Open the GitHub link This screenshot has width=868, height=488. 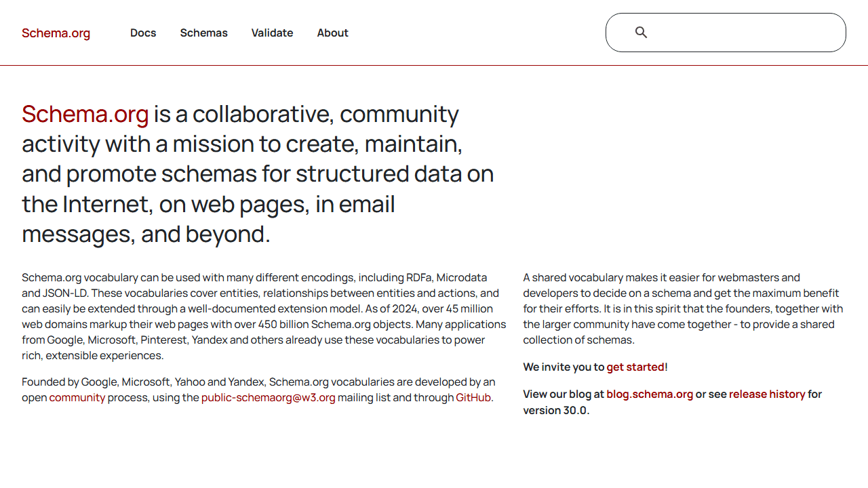point(473,397)
